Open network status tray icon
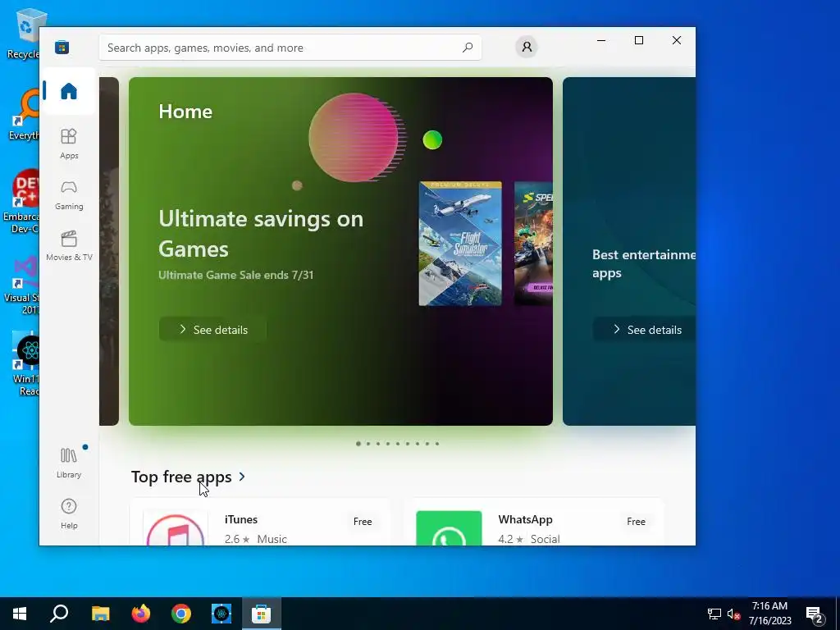Image resolution: width=840 pixels, height=630 pixels. [714, 614]
